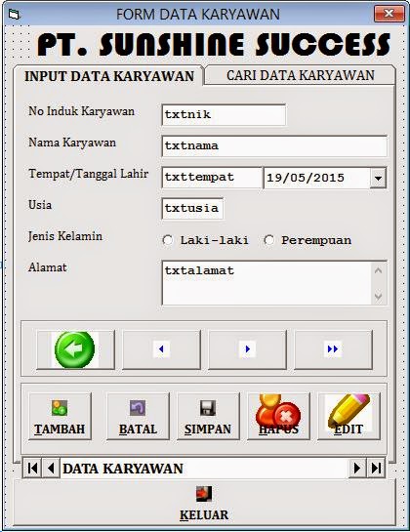Open the birth date picker dropdown
This screenshot has height=532, width=410.
[x=378, y=178]
